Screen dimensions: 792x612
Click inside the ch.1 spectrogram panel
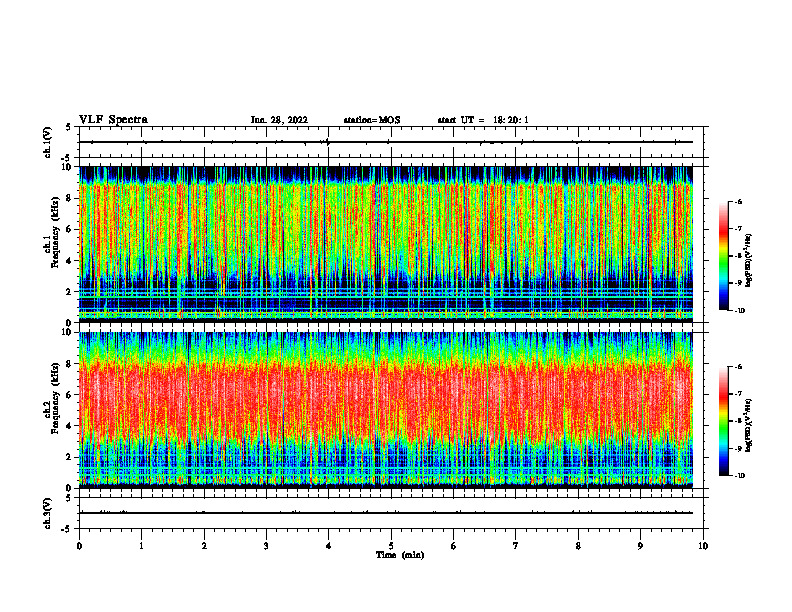click(385, 244)
